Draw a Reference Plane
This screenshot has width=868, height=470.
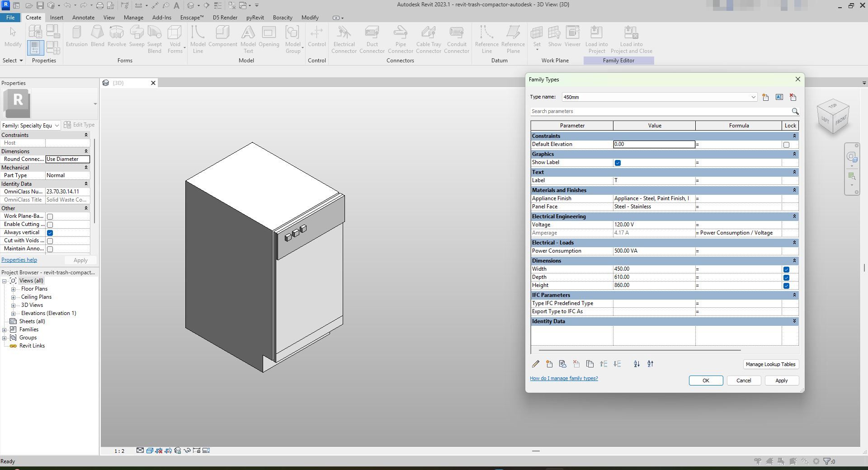[x=513, y=39]
